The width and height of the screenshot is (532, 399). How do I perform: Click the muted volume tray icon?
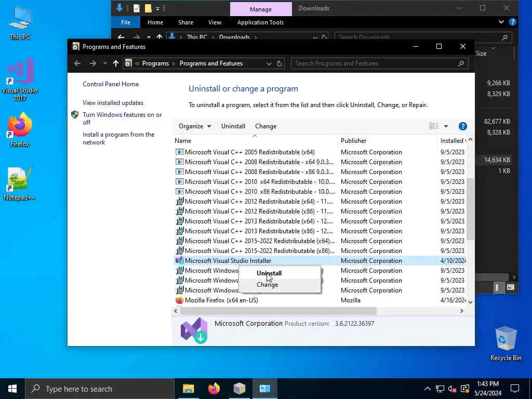point(453,389)
